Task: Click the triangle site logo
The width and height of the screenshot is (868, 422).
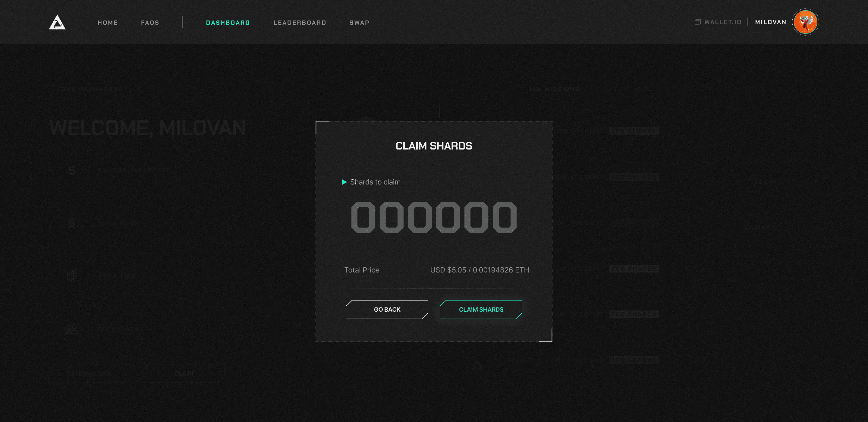Action: tap(57, 22)
